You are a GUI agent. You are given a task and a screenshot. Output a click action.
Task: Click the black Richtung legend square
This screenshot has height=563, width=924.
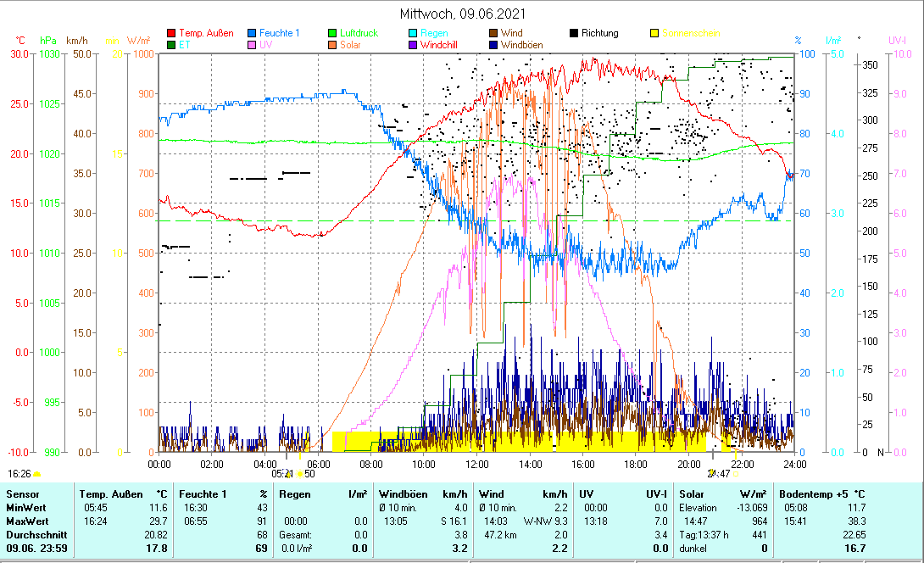coord(574,33)
